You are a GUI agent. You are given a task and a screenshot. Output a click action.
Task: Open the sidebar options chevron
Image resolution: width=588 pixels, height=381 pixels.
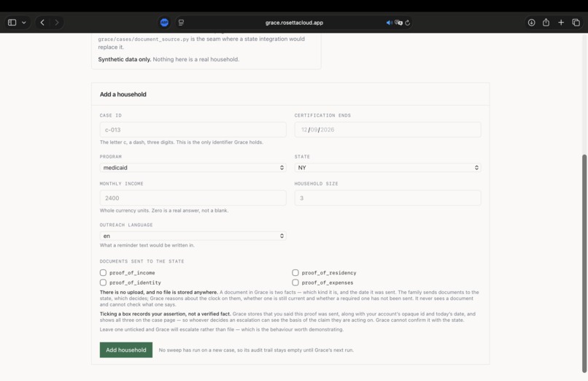pos(24,23)
